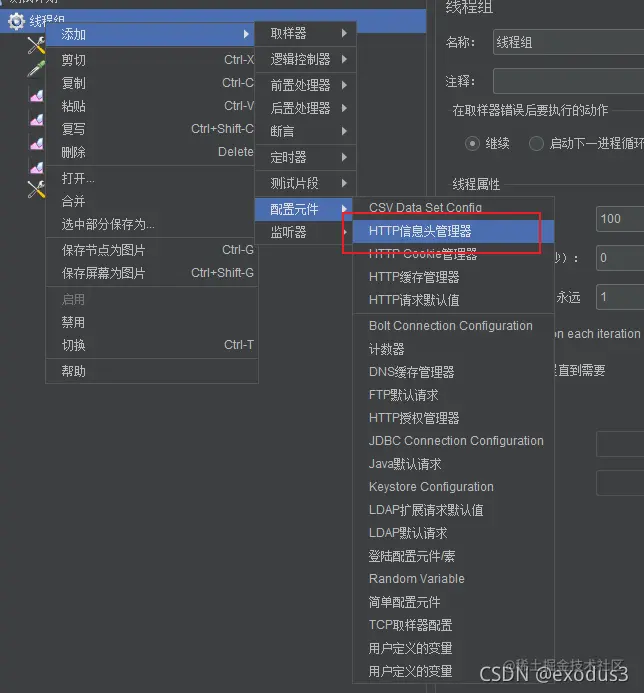Expand the 测试片段 submenu arrow
644x693 pixels.
click(344, 183)
